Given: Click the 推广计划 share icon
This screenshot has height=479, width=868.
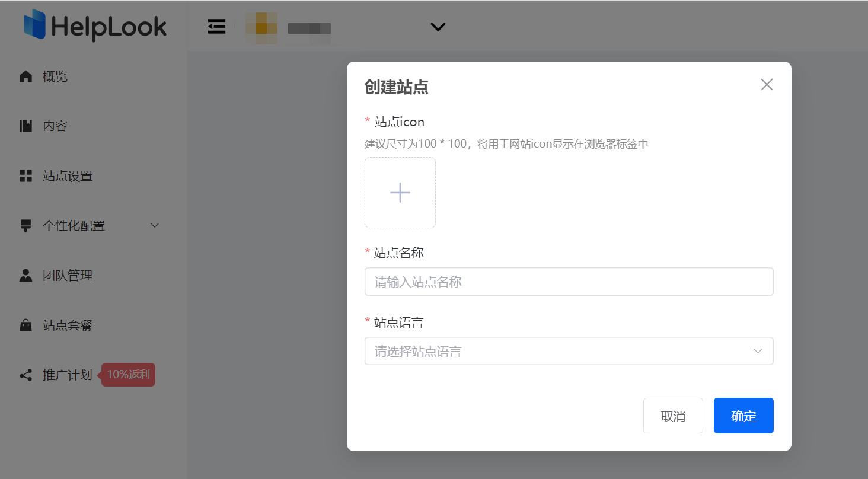Looking at the screenshot, I should click(x=25, y=375).
